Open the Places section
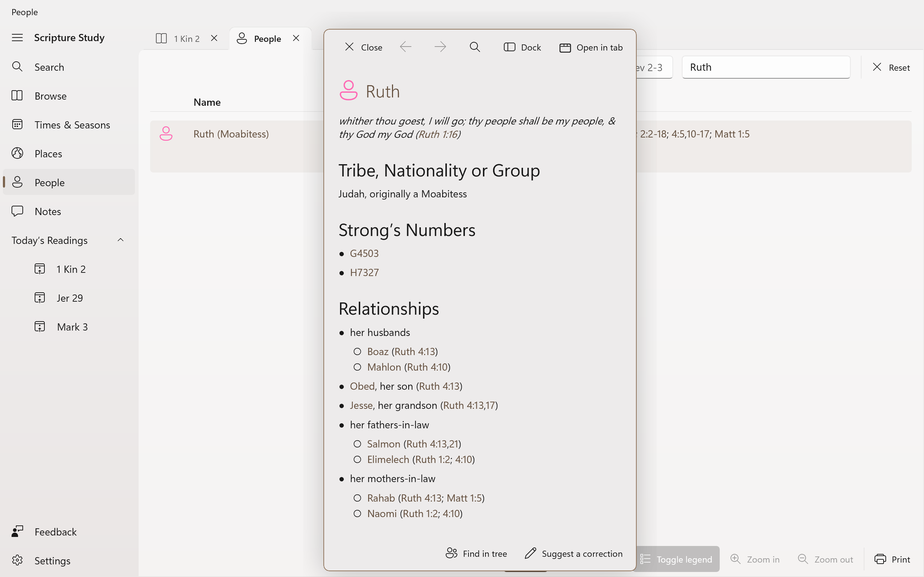Screen dimensions: 924x577 [69, 153]
